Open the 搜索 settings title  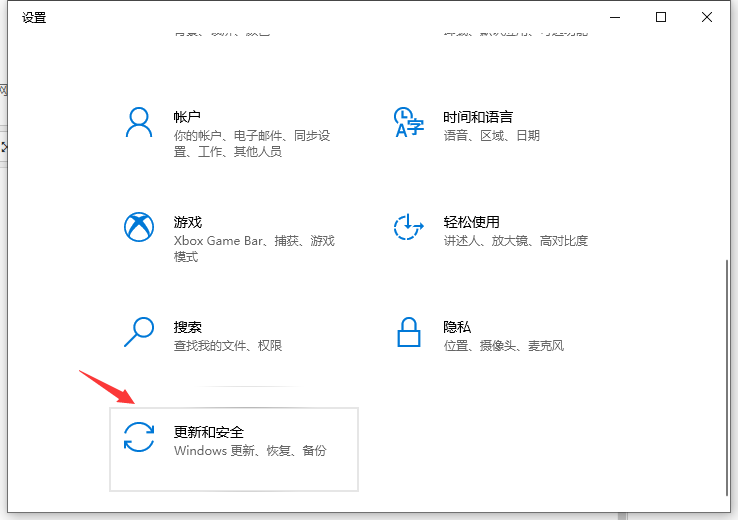tap(187, 327)
